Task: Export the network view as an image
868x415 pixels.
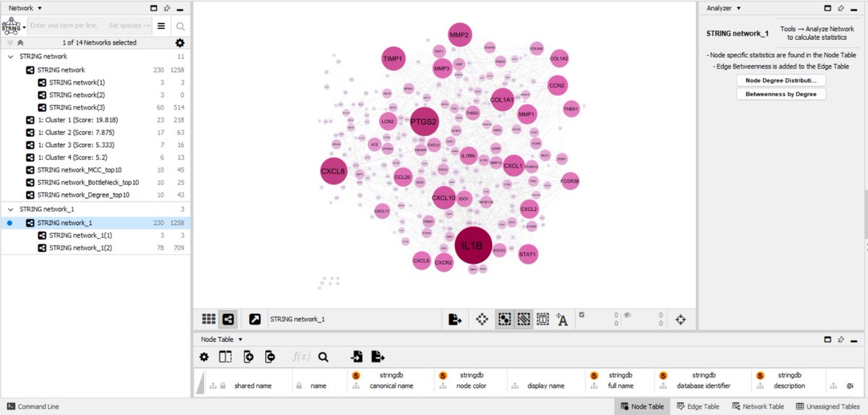Action: (455, 319)
